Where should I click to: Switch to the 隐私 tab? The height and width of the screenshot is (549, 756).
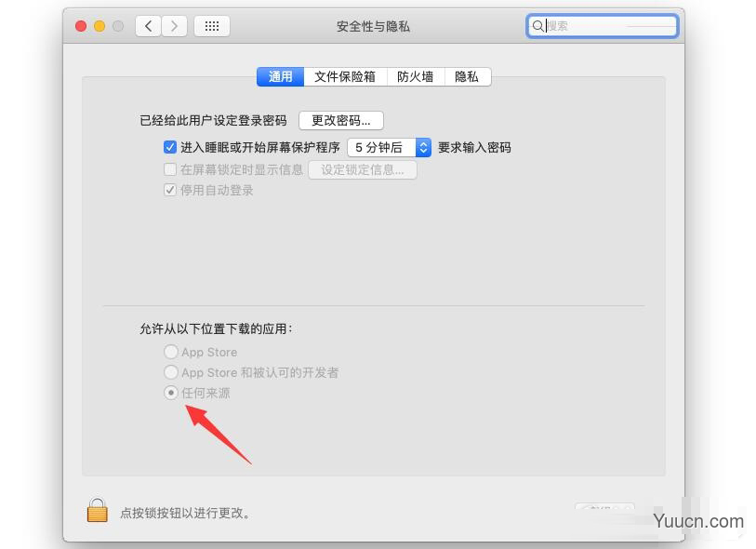467,76
